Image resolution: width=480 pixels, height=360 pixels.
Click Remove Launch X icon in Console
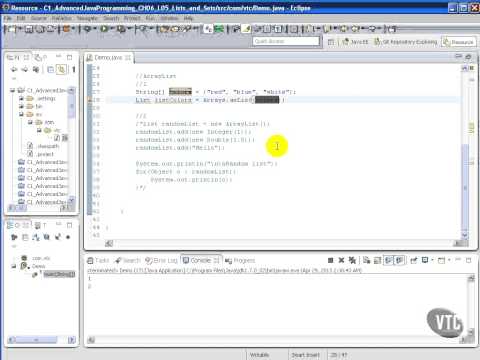tap(341, 260)
